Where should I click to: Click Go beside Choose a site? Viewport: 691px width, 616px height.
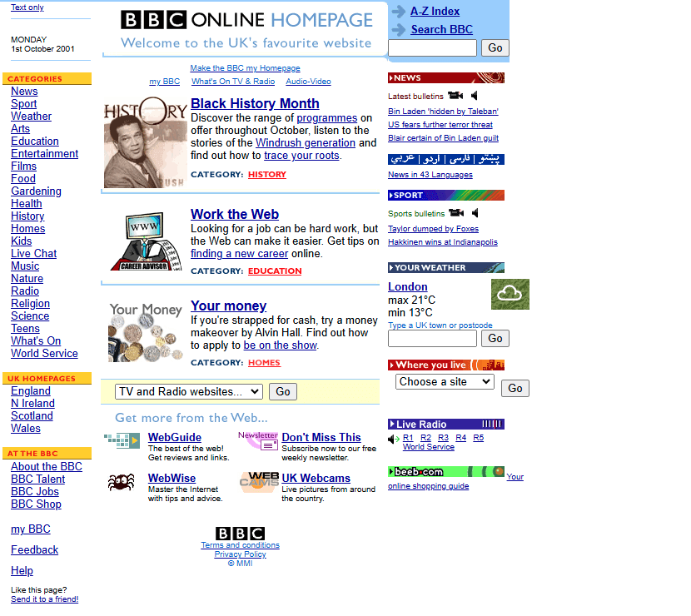point(515,388)
